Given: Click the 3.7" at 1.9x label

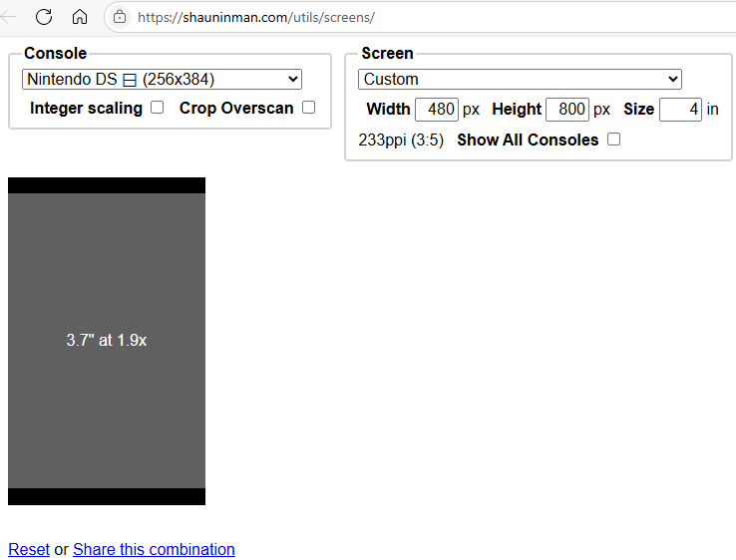Looking at the screenshot, I should click(x=107, y=340).
